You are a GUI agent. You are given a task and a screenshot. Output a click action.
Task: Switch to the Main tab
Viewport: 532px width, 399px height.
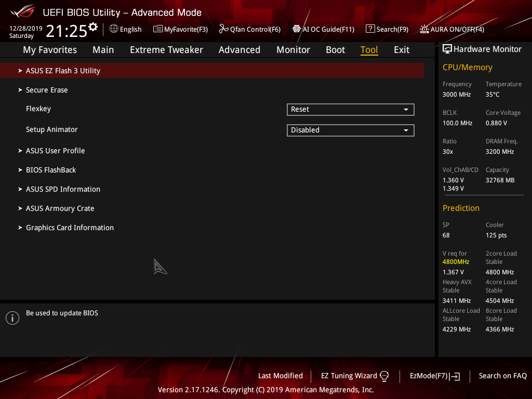pyautogui.click(x=103, y=50)
